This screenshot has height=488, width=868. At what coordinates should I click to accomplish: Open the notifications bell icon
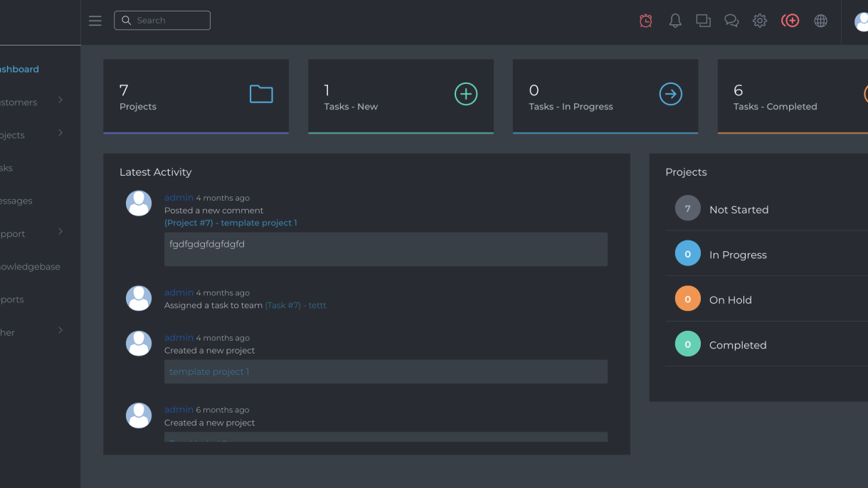(x=675, y=21)
